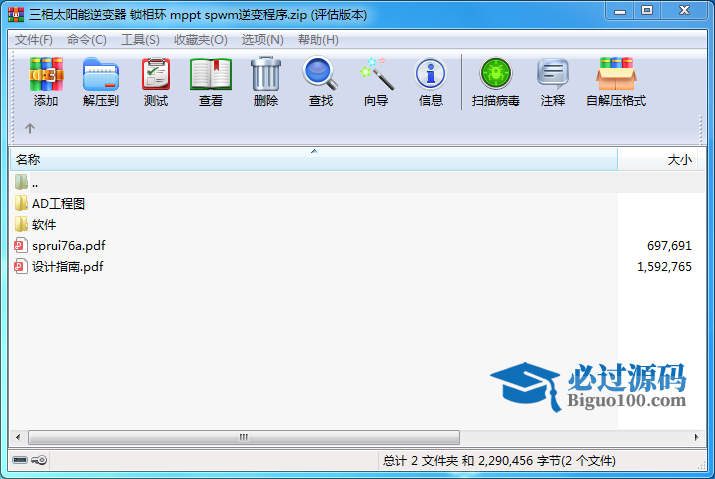
Task: Click size value 1,592,765
Action: point(664,267)
